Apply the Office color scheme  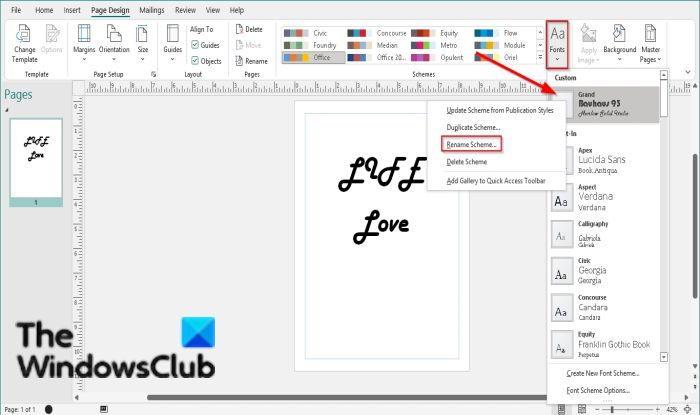tap(313, 58)
